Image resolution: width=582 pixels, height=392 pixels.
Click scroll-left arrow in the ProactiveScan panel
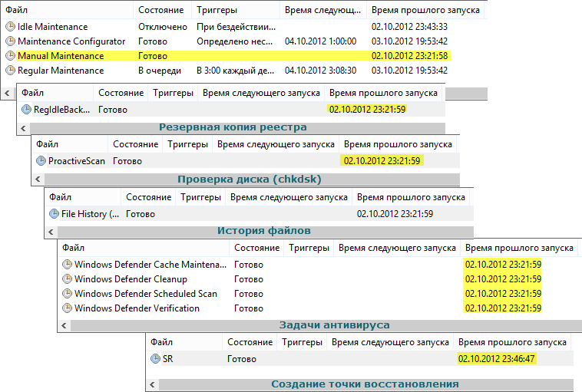tap(38, 180)
